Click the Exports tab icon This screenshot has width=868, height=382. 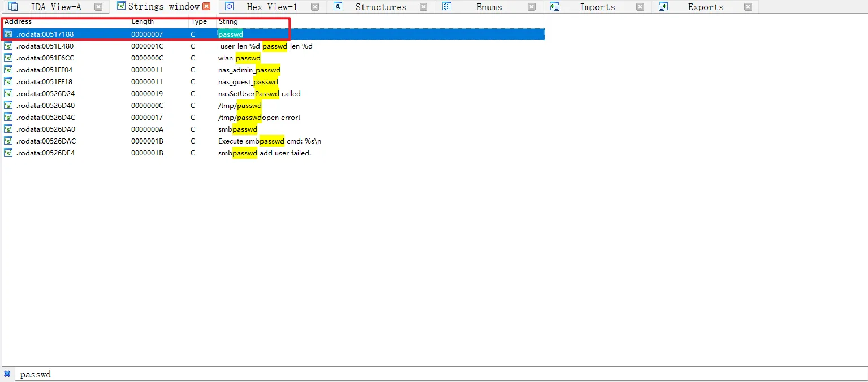(663, 7)
